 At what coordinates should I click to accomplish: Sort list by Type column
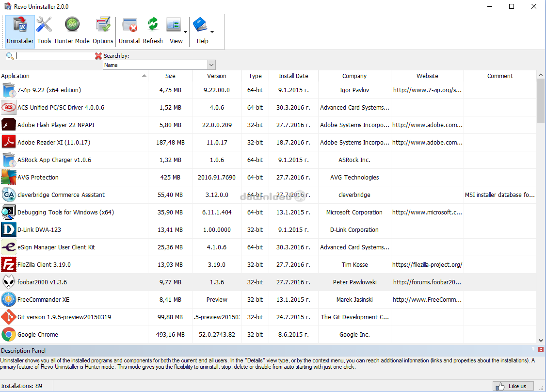255,76
